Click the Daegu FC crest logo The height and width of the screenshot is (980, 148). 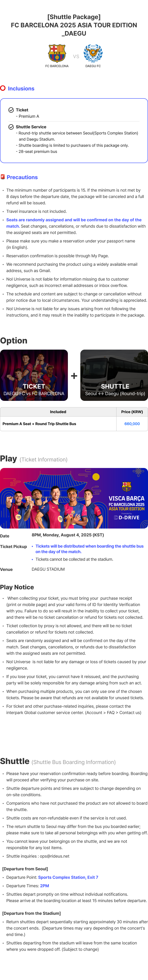93,53
